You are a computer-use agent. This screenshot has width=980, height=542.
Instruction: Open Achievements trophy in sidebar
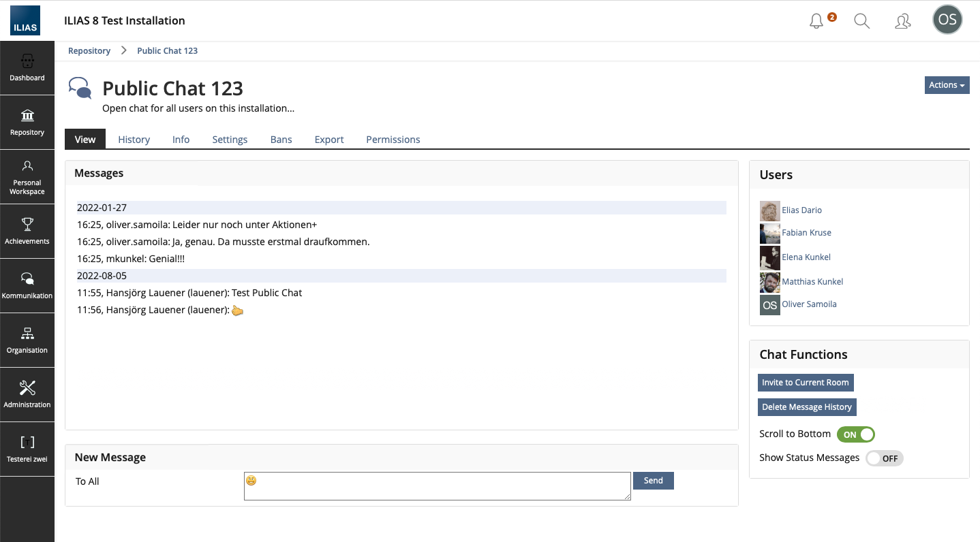(x=27, y=232)
